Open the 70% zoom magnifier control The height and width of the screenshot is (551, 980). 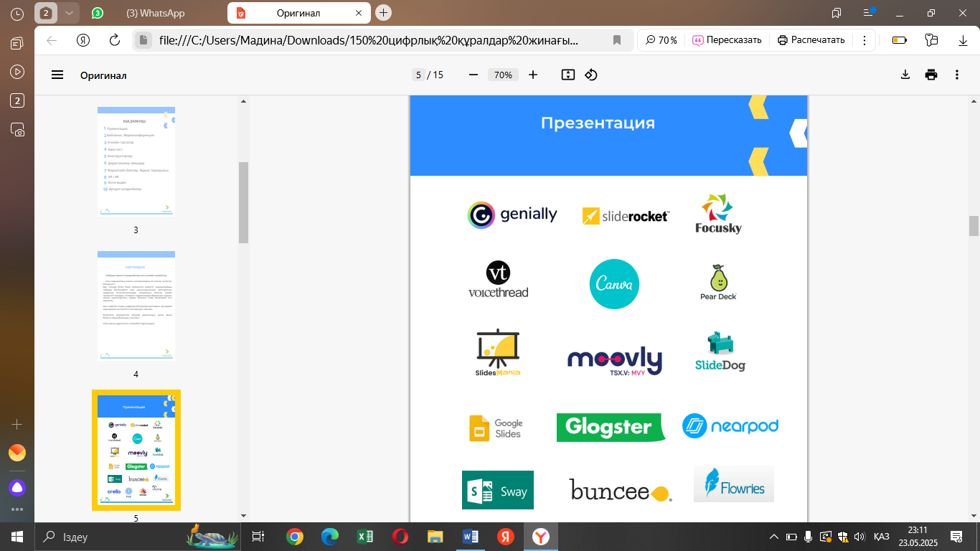(661, 40)
